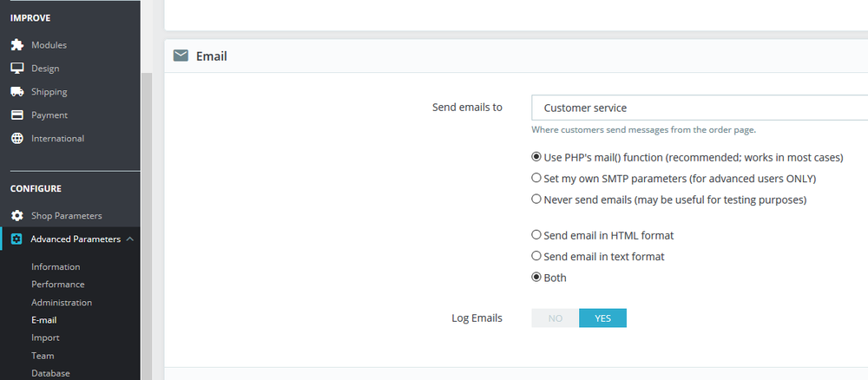Viewport: 868px width, 380px height.
Task: Select Never send emails option
Action: (x=536, y=200)
